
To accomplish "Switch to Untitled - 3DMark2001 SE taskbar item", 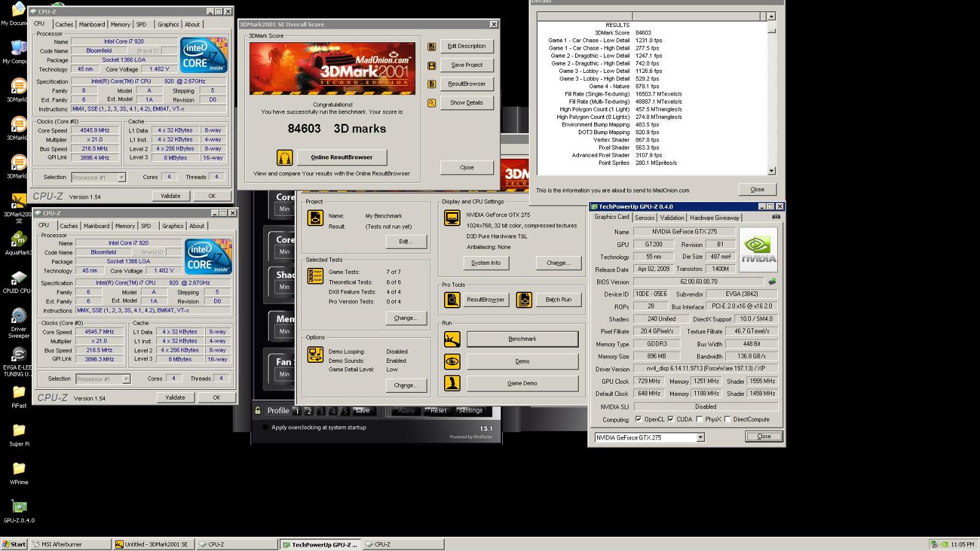I will click(x=154, y=544).
